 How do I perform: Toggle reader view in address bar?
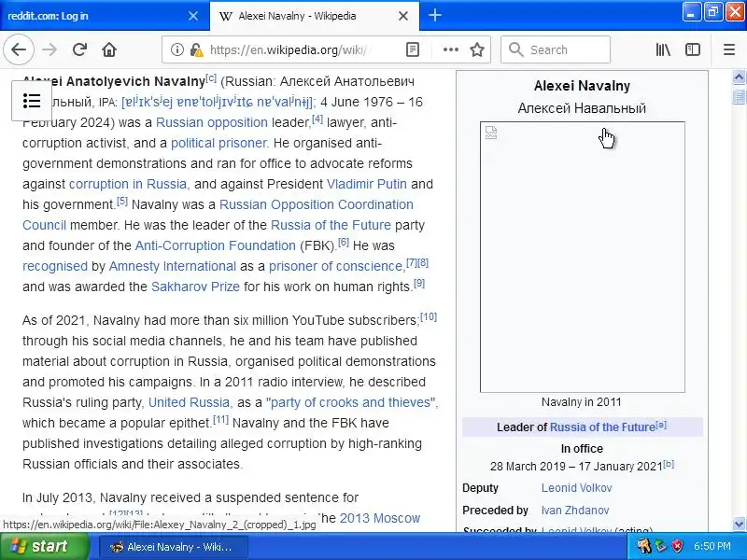413,49
